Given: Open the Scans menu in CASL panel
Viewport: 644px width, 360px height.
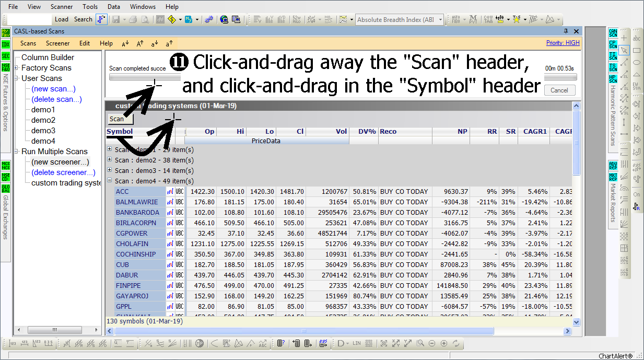Looking at the screenshot, I should point(28,43).
